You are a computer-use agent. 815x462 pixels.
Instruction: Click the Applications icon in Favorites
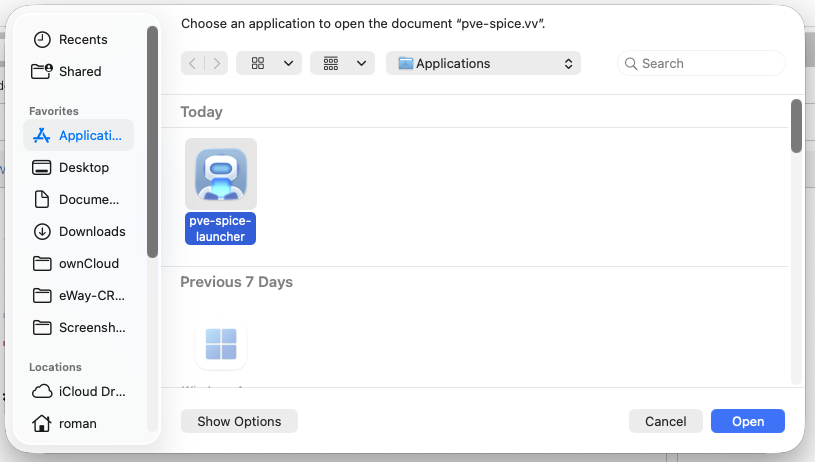(42, 135)
